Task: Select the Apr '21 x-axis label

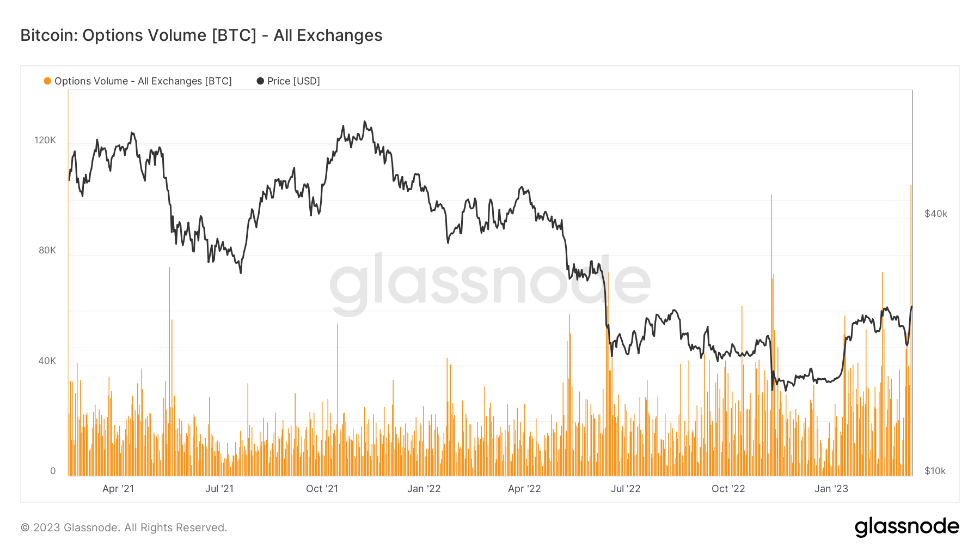Action: (x=118, y=489)
